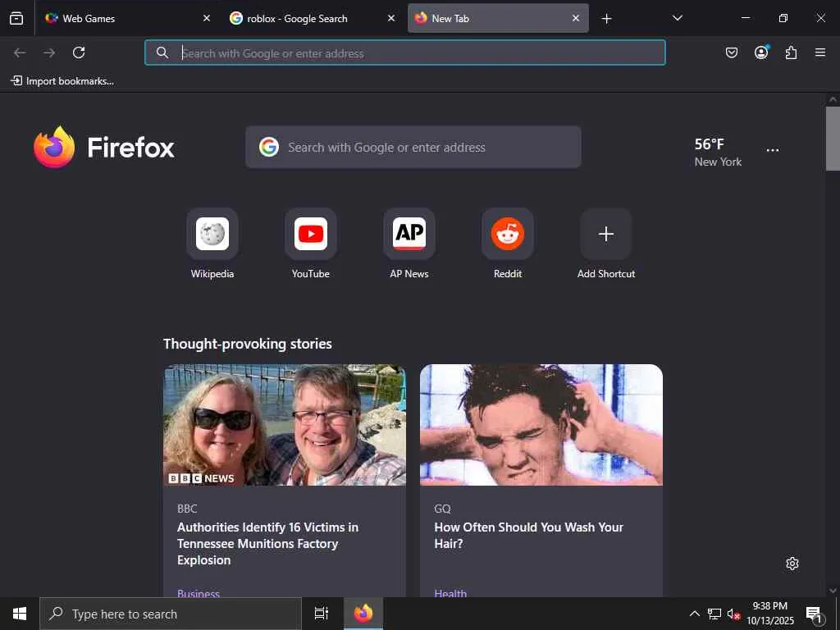The image size is (840, 630).
Task: Open the GQ hair washing story image
Action: coord(541,425)
